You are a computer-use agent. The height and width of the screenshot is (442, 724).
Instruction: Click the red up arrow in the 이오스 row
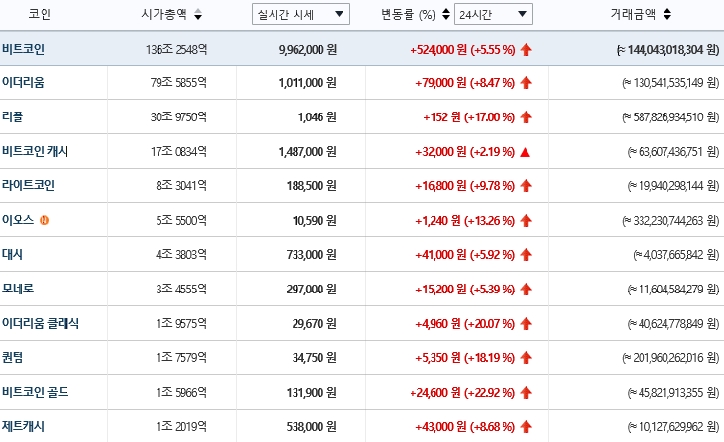tap(526, 221)
